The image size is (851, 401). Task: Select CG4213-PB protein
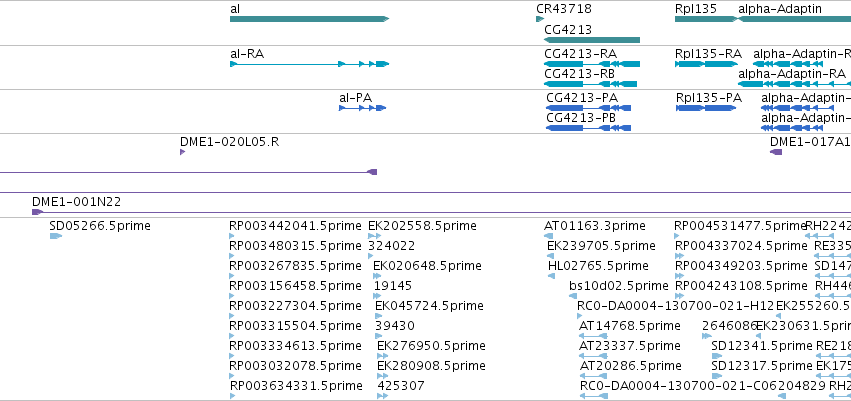pos(588,128)
